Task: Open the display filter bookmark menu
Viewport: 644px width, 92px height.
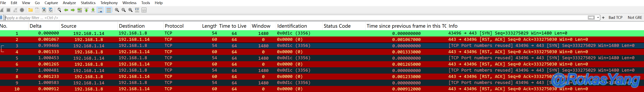Action: click(2, 18)
